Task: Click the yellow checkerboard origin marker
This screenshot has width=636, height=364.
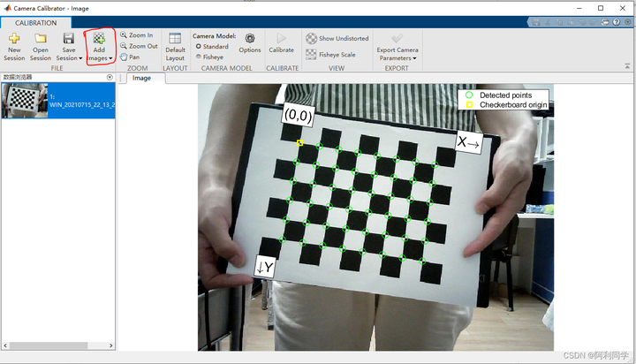Action: click(299, 143)
